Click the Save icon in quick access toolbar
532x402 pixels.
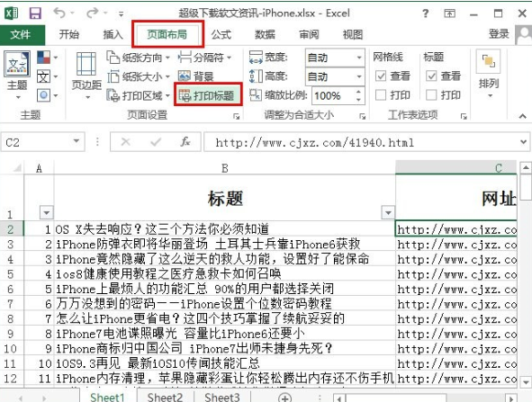[x=35, y=13]
